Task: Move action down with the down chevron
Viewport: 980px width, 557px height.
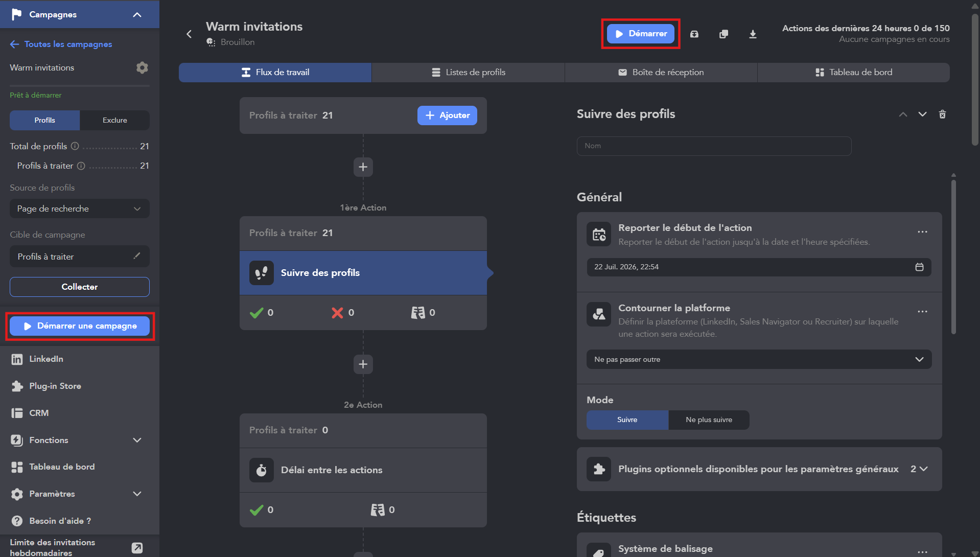Action: 922,114
